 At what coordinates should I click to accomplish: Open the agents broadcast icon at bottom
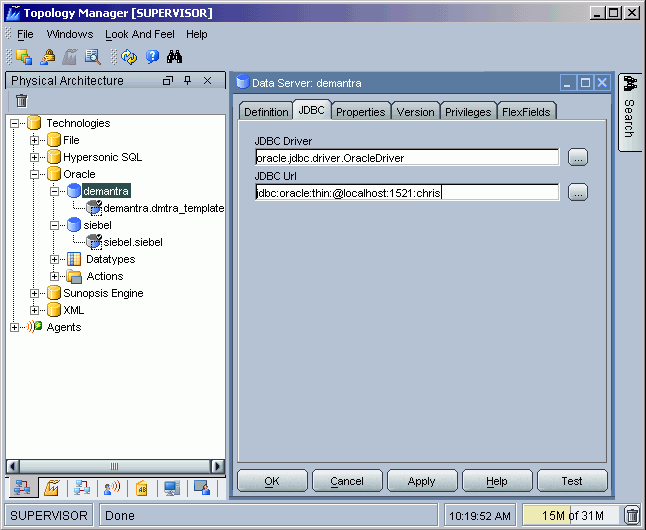(x=112, y=488)
